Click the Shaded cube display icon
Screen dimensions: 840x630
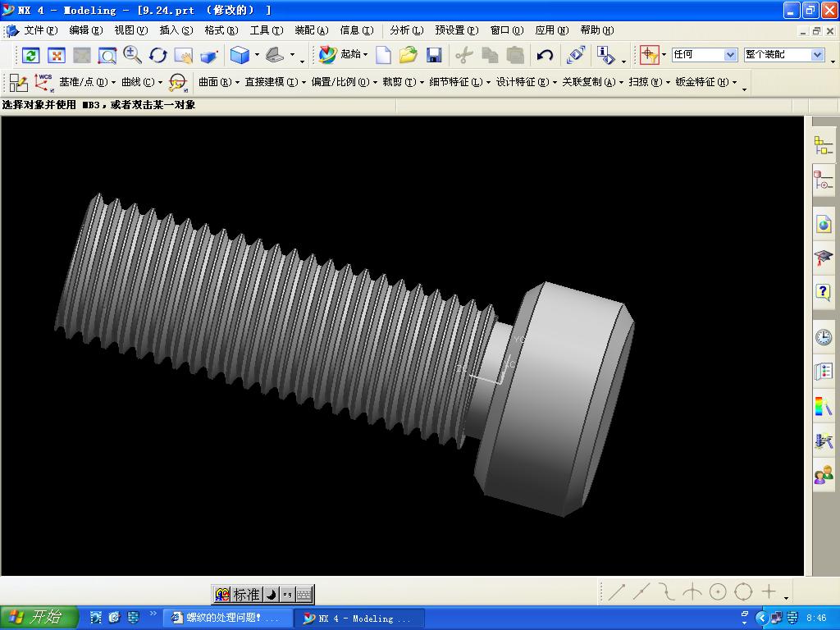240,55
